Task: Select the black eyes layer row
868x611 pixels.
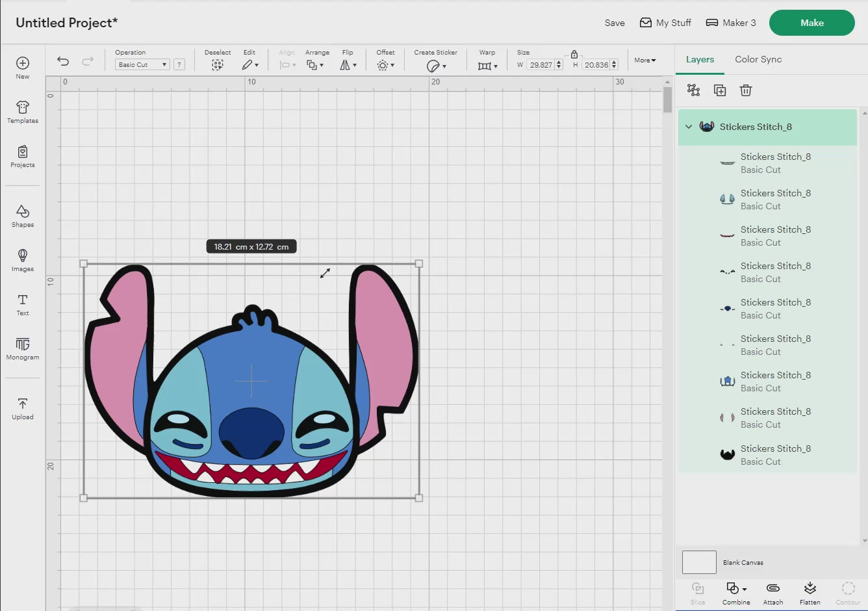Action: (x=767, y=272)
